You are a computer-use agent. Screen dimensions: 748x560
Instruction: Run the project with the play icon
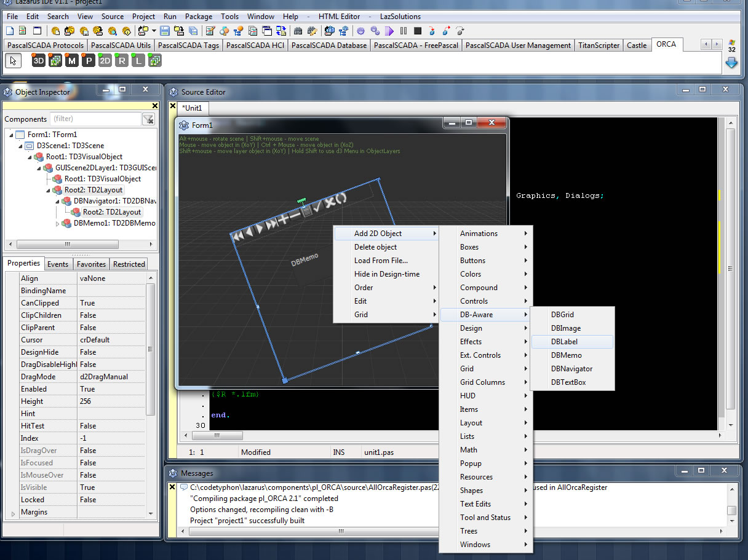[x=389, y=31]
